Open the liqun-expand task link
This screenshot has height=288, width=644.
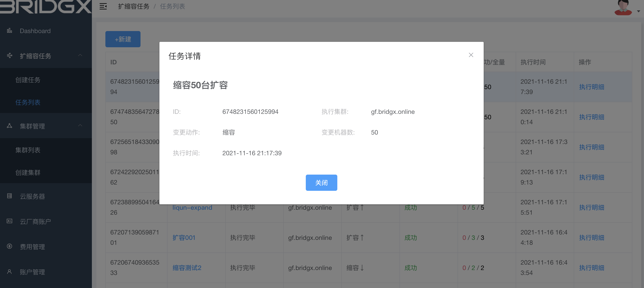pos(193,208)
